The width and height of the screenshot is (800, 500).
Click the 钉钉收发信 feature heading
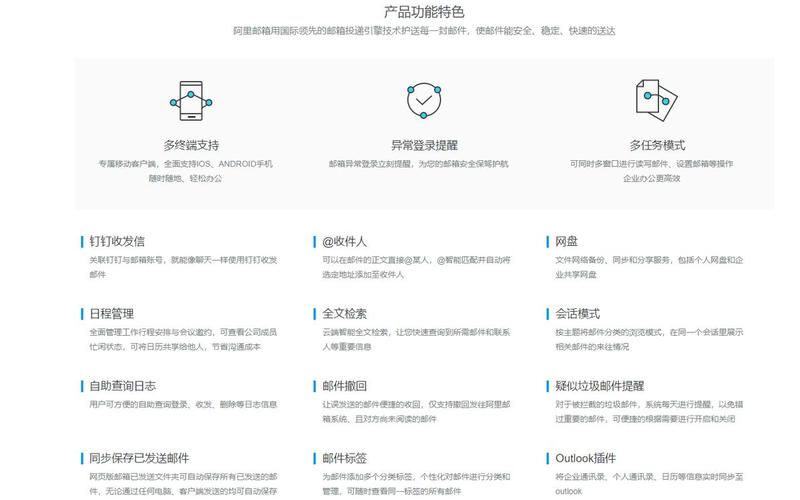[117, 241]
